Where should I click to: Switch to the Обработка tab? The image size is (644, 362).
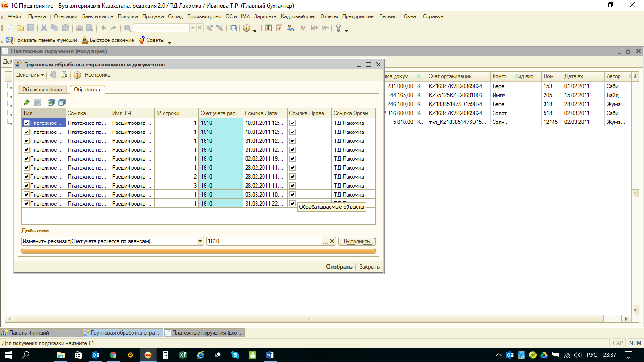(x=87, y=90)
